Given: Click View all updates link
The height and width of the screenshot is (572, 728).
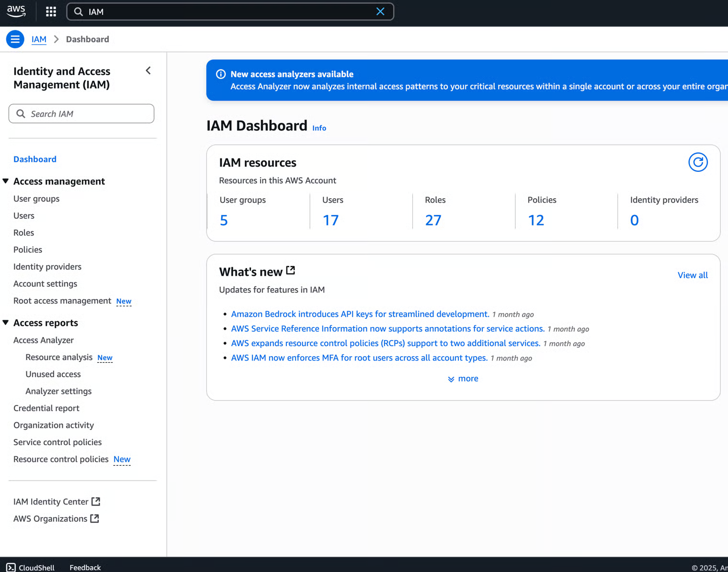Looking at the screenshot, I should coord(692,275).
